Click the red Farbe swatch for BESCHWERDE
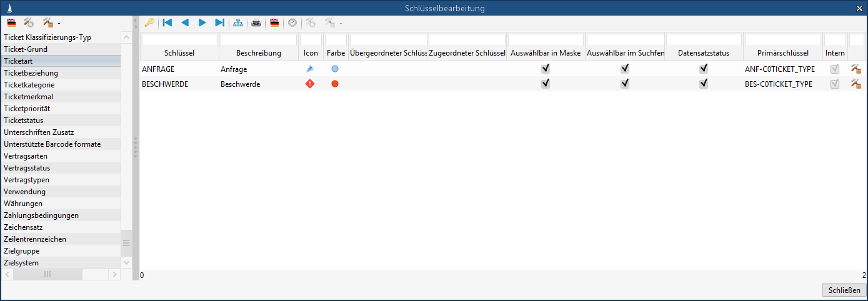The image size is (868, 301). point(335,84)
